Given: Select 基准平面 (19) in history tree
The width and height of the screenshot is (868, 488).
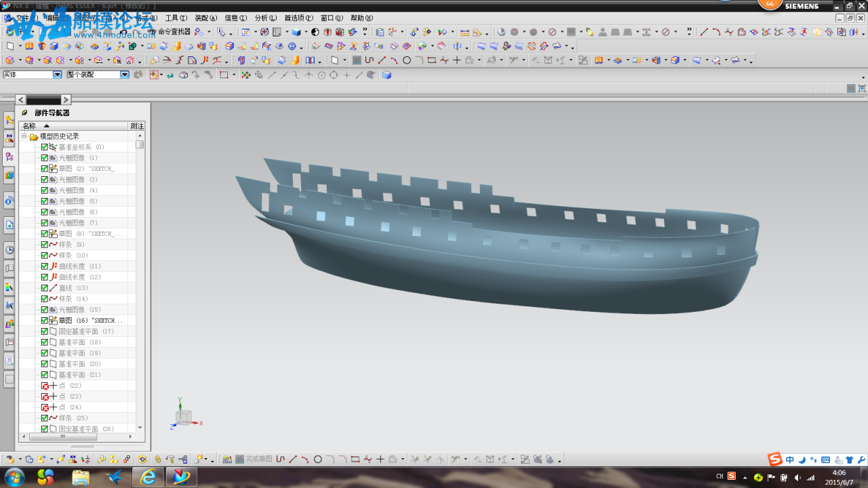Looking at the screenshot, I should coord(79,353).
